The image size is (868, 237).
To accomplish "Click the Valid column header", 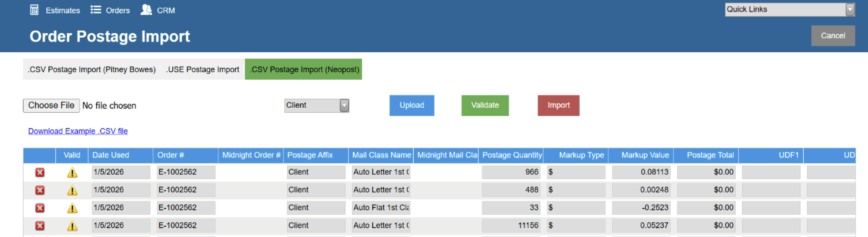I will 72,155.
